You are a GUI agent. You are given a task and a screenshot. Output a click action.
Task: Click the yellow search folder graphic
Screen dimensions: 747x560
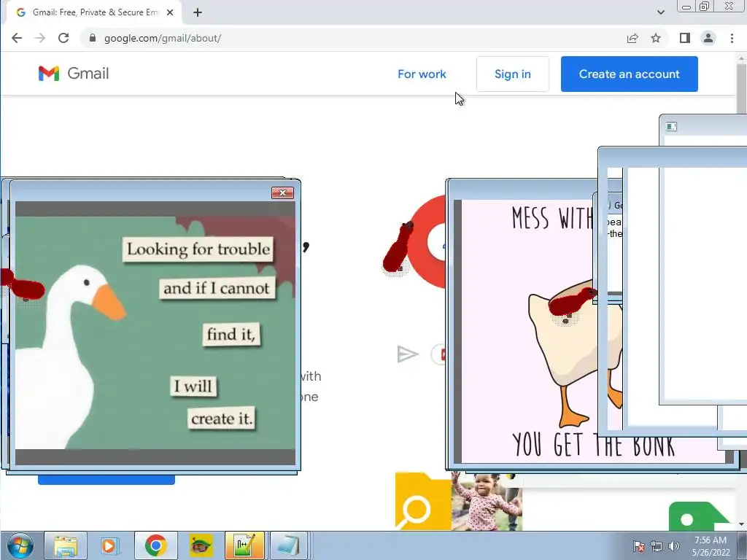pyautogui.click(x=423, y=501)
